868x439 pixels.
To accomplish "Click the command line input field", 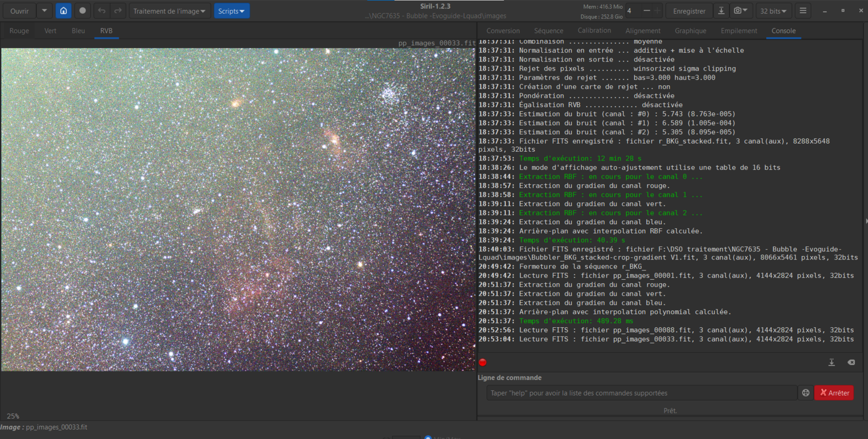I will (x=641, y=393).
